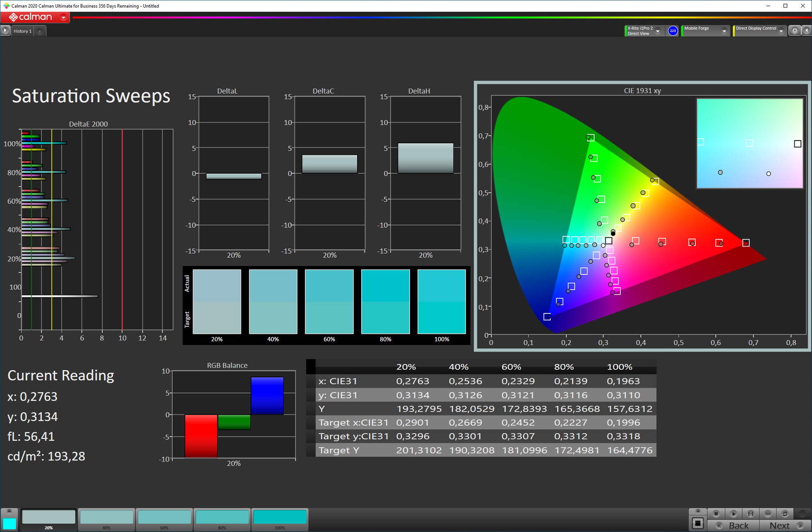Click the Target Y value 201,3102 cell
This screenshot has width=812, height=532.
(x=419, y=450)
